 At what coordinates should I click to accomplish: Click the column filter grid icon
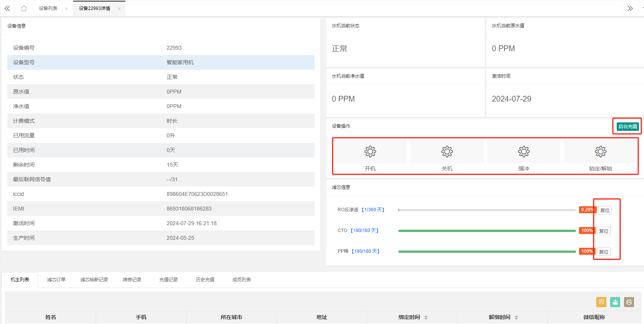(x=601, y=302)
